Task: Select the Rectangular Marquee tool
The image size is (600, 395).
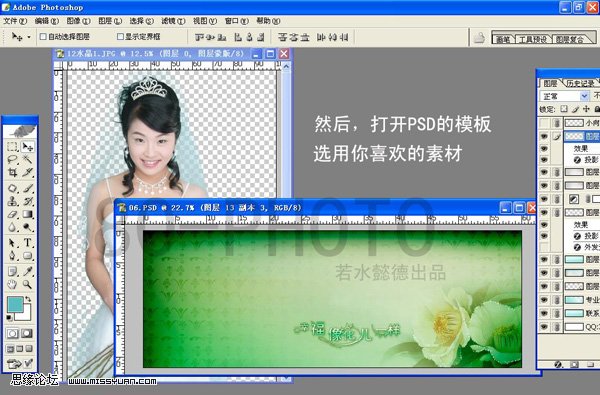Action: tap(12, 147)
